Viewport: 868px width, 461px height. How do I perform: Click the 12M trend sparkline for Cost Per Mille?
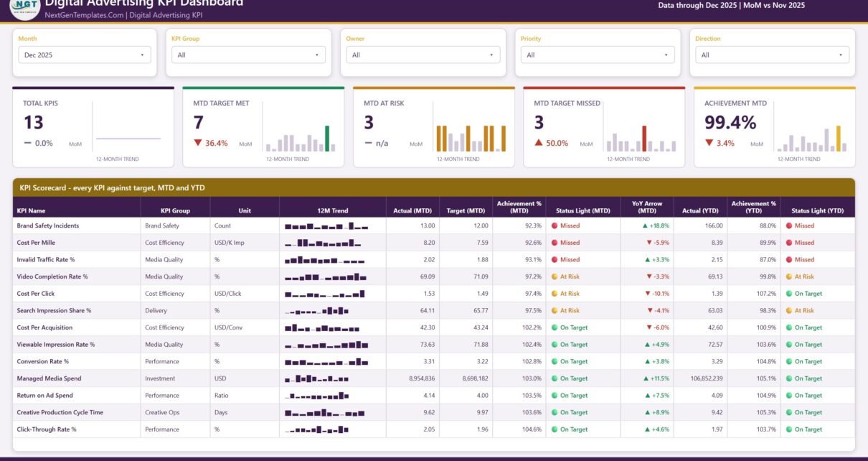(326, 243)
